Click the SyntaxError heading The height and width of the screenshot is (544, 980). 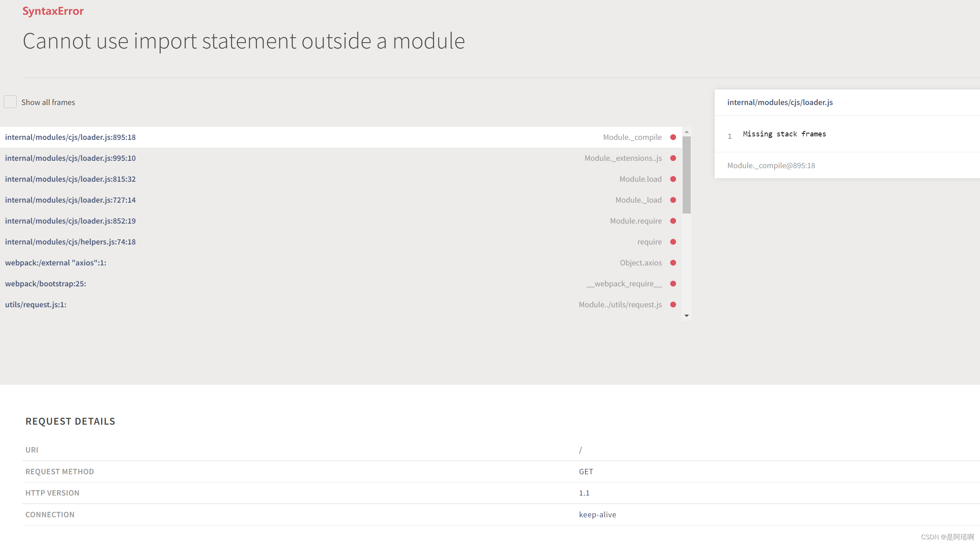pyautogui.click(x=53, y=11)
